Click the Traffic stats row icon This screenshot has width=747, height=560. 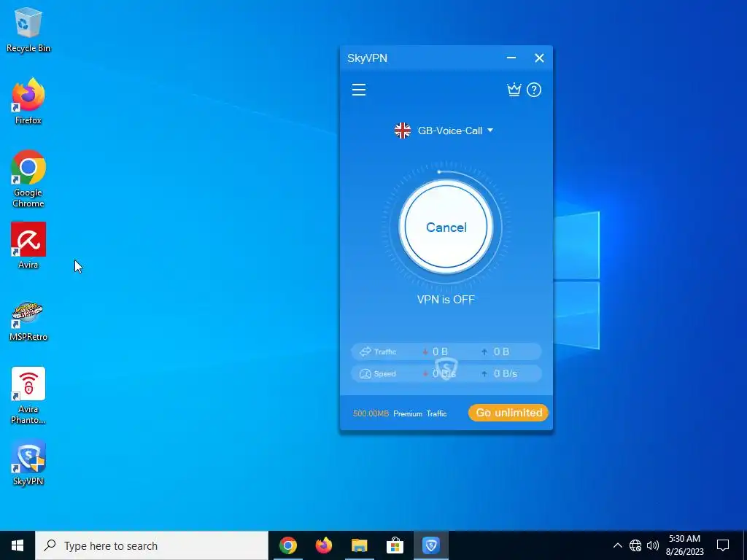click(x=365, y=351)
